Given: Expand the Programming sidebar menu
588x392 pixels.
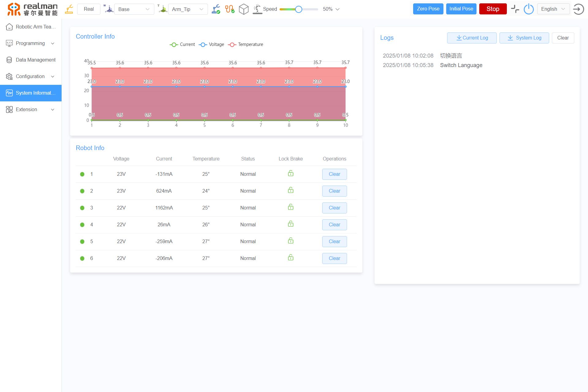Looking at the screenshot, I should (31, 43).
